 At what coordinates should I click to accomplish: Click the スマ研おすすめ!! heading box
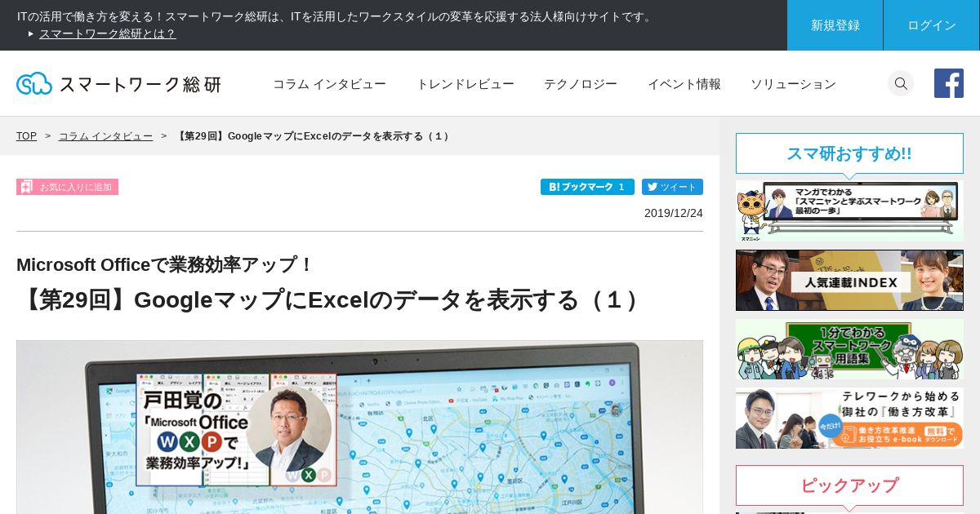(x=849, y=153)
